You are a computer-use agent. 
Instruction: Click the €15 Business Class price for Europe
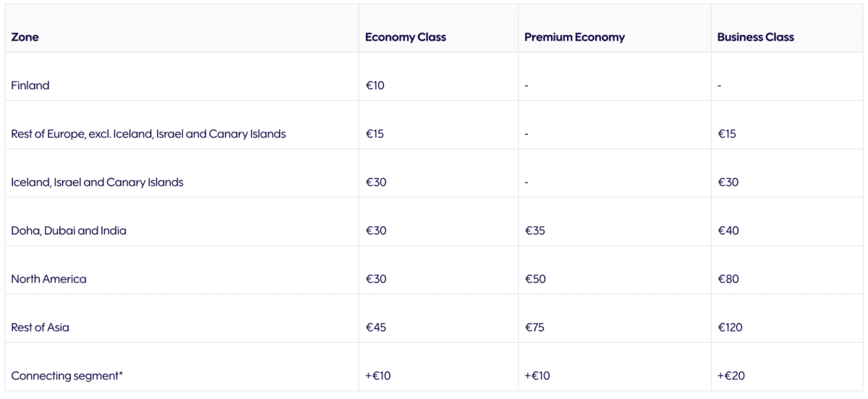(x=727, y=134)
